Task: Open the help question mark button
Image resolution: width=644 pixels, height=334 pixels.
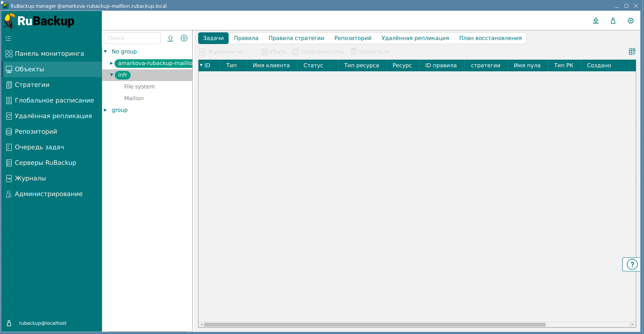Action: 632,265
